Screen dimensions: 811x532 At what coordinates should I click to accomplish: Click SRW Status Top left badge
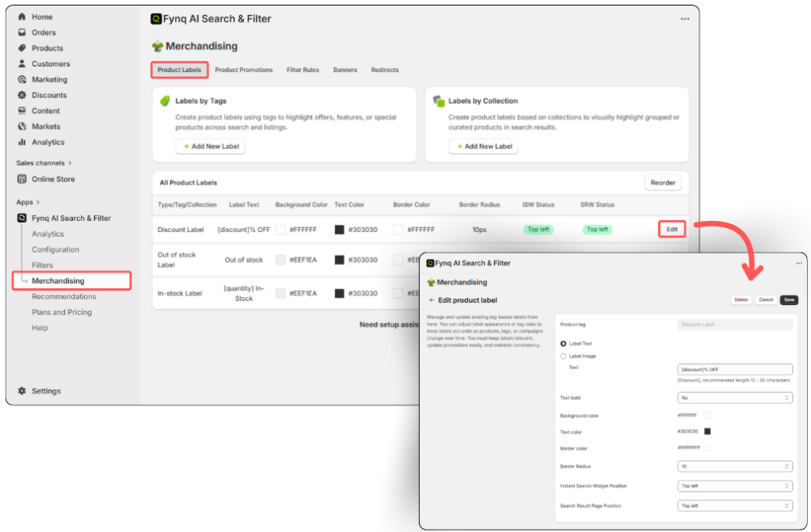(x=597, y=230)
